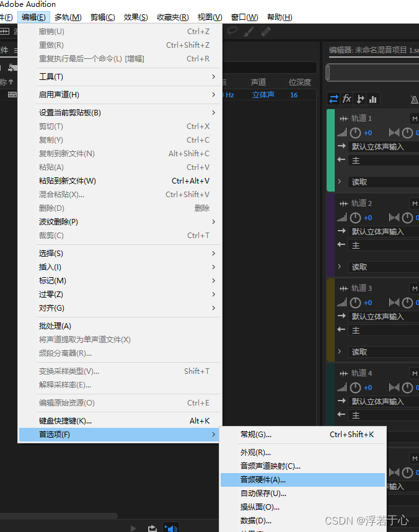Click the 位深度 column header
This screenshot has height=532, width=419.
[299, 82]
